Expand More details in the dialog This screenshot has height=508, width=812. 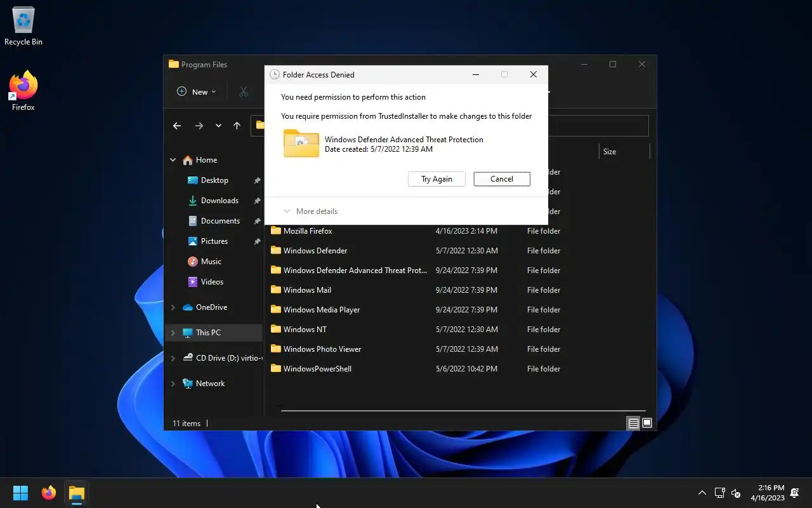point(311,211)
